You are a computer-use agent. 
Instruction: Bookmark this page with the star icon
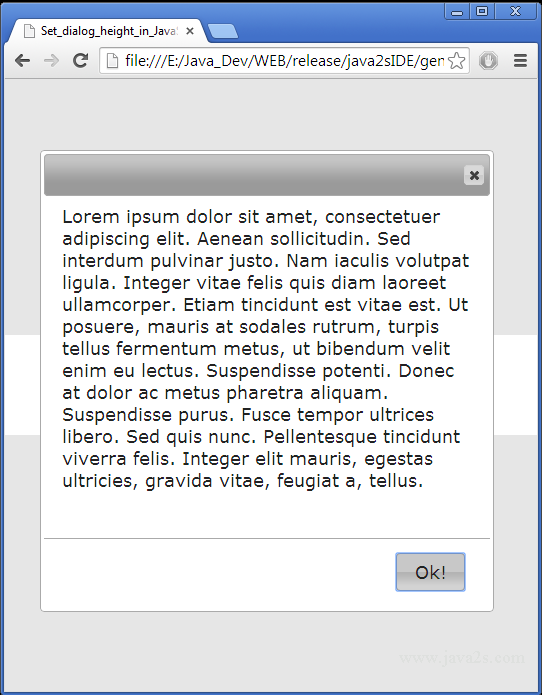pos(456,61)
